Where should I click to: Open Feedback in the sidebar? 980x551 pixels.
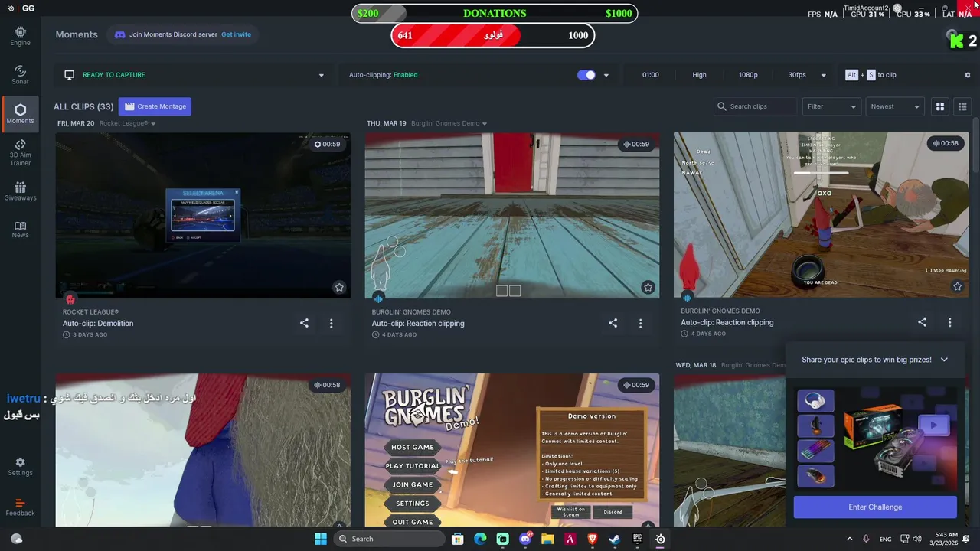(x=20, y=507)
